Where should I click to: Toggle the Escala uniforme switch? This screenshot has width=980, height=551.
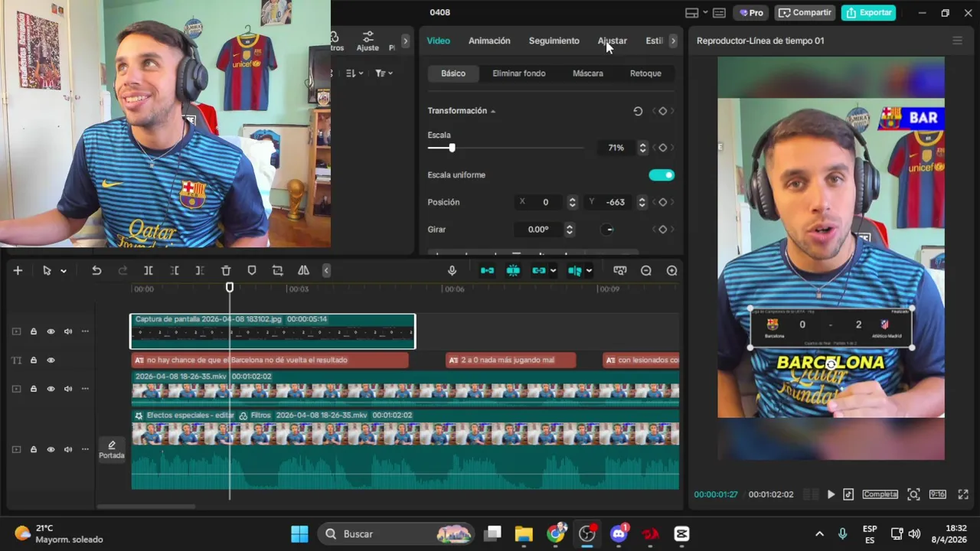coord(661,175)
